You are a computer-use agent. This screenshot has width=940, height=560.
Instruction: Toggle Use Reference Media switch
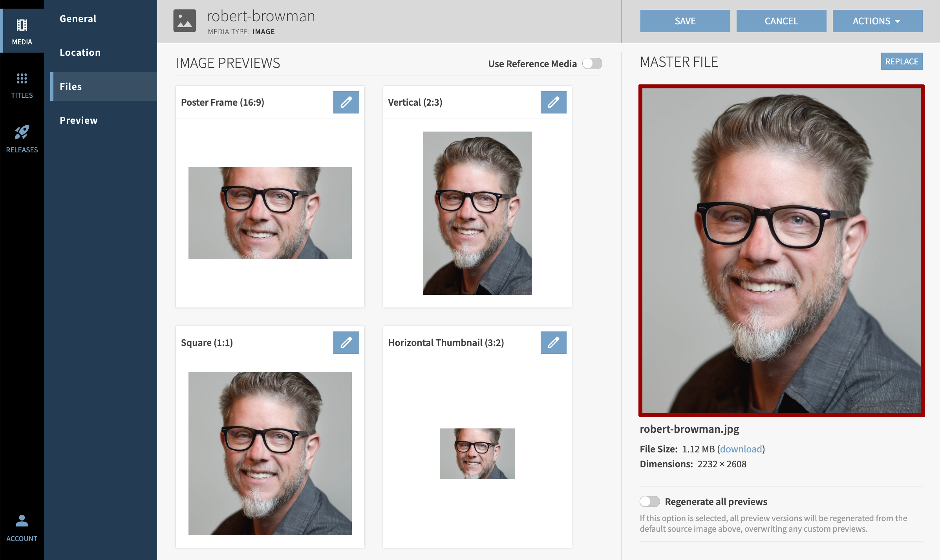point(592,64)
